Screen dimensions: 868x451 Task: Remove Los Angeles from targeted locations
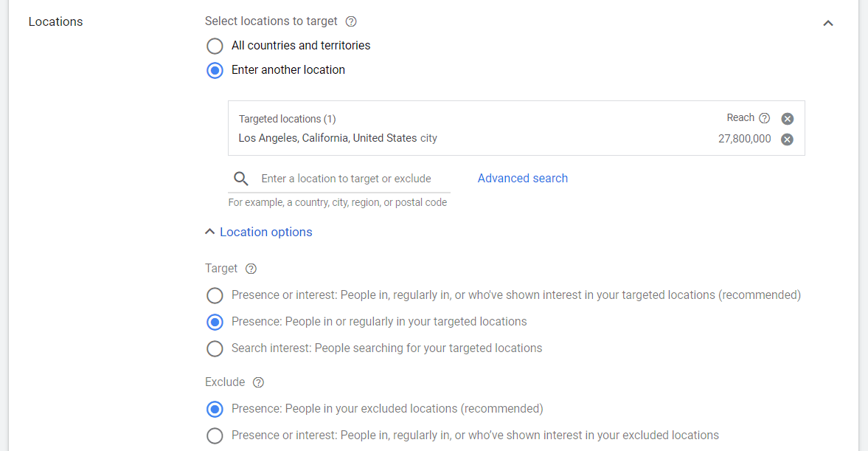coord(786,139)
